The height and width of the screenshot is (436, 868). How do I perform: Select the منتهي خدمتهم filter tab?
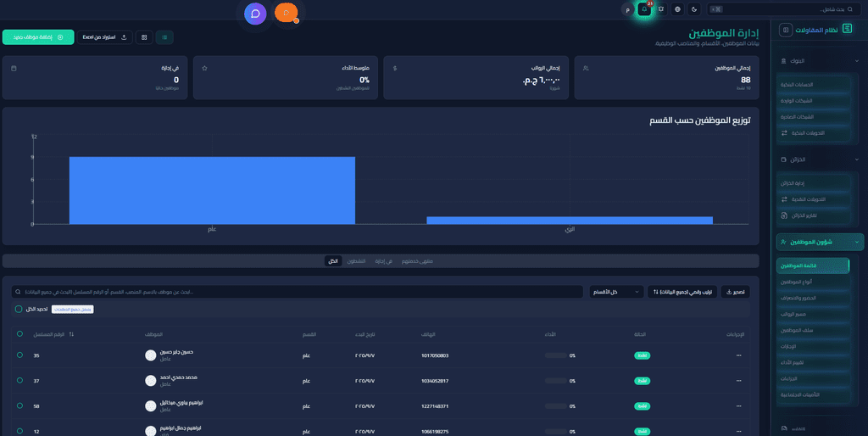(417, 261)
